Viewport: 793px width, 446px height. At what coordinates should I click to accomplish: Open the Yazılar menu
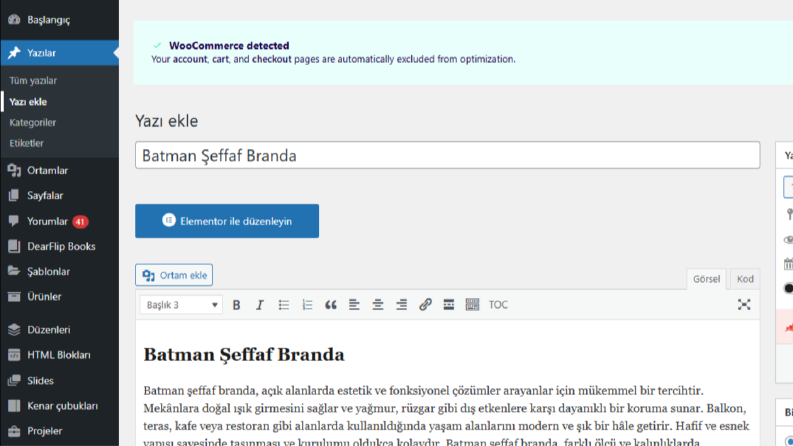point(60,53)
